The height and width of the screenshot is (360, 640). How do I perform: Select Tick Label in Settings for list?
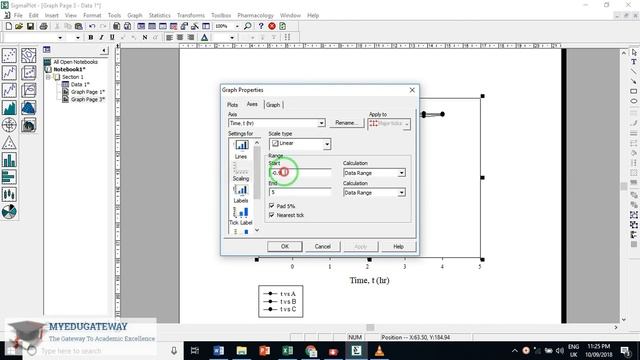tap(241, 216)
